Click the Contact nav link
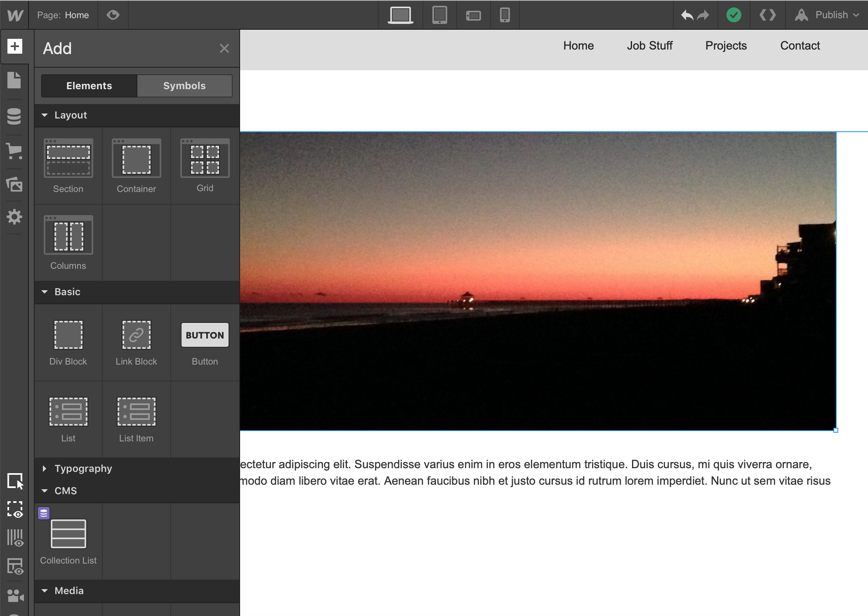Screen dimensions: 868x616 point(800,46)
